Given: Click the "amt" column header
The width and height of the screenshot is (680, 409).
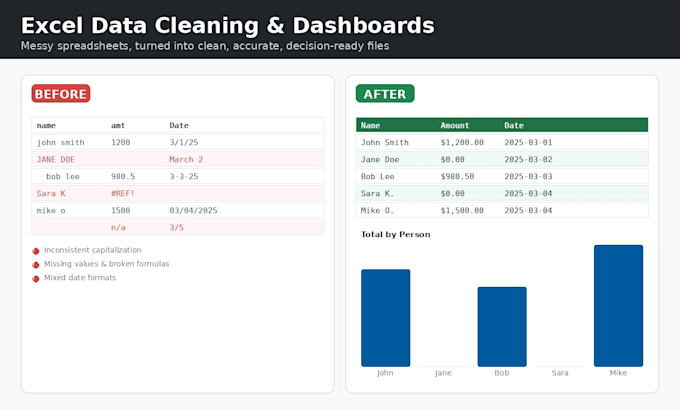Looking at the screenshot, I should pyautogui.click(x=118, y=125).
